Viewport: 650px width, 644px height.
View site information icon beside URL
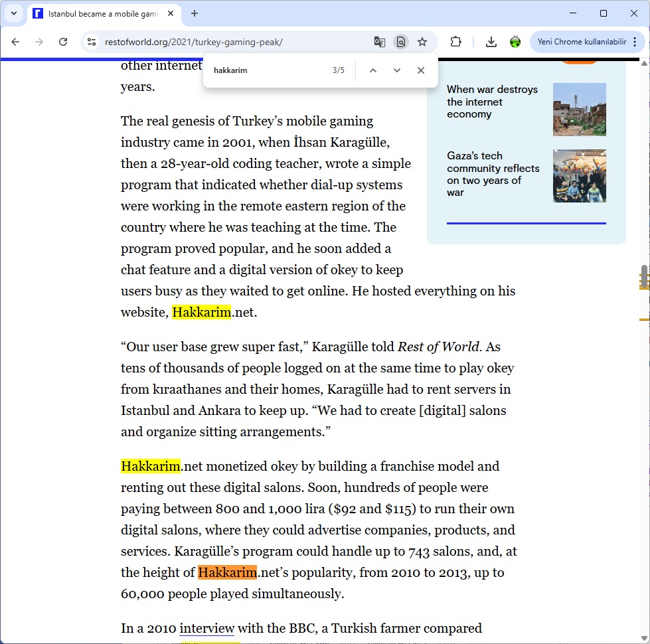click(x=92, y=42)
